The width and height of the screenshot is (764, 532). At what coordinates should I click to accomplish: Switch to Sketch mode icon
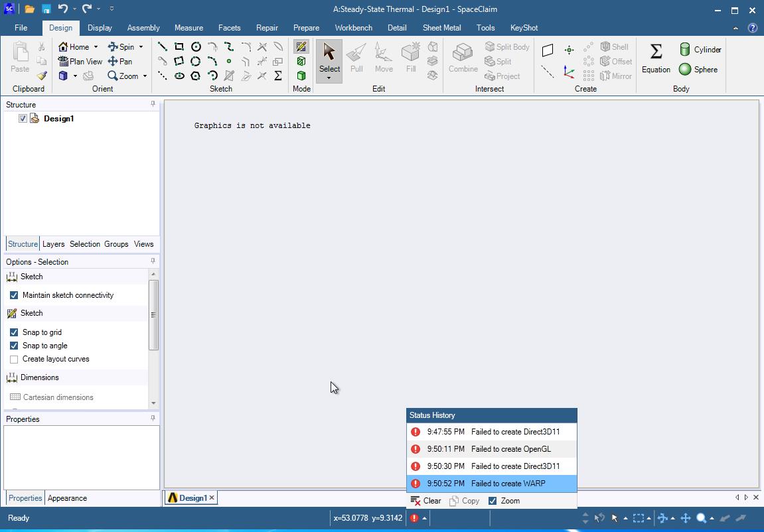click(x=301, y=46)
